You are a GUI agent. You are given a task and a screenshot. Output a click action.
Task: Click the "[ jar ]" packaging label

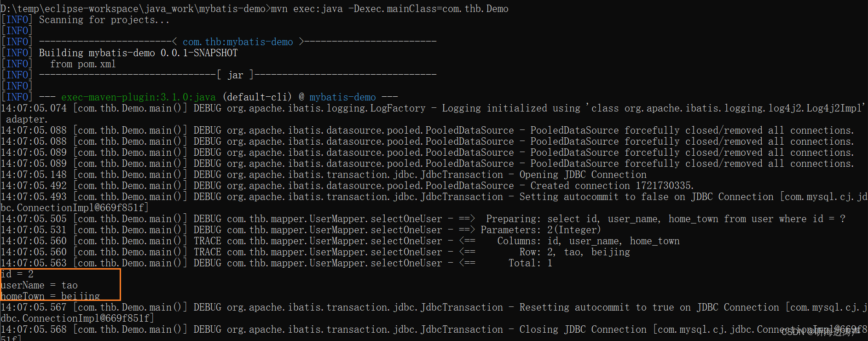pyautogui.click(x=235, y=75)
